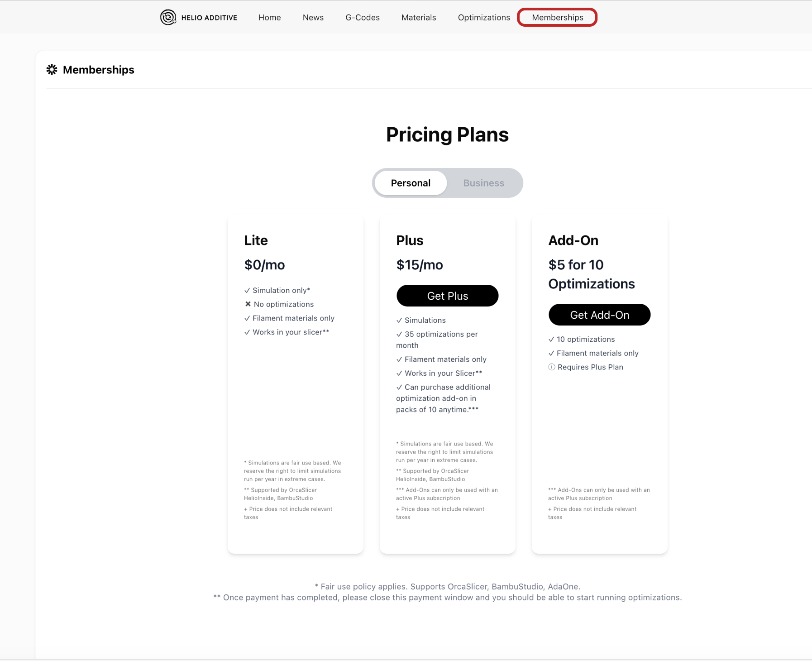The image size is (812, 661).
Task: Navigate to Materials page
Action: 419,18
